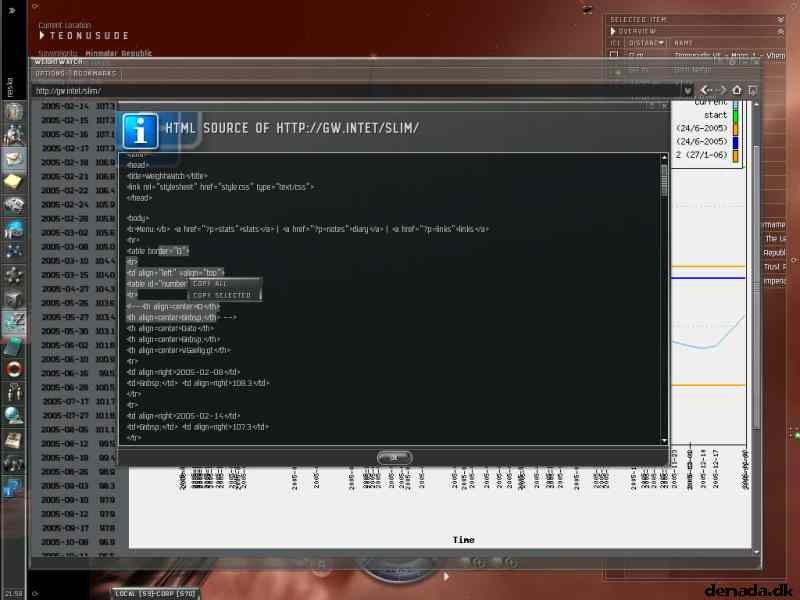Open the character portrait in the Neocom sidebar

pos(14,111)
